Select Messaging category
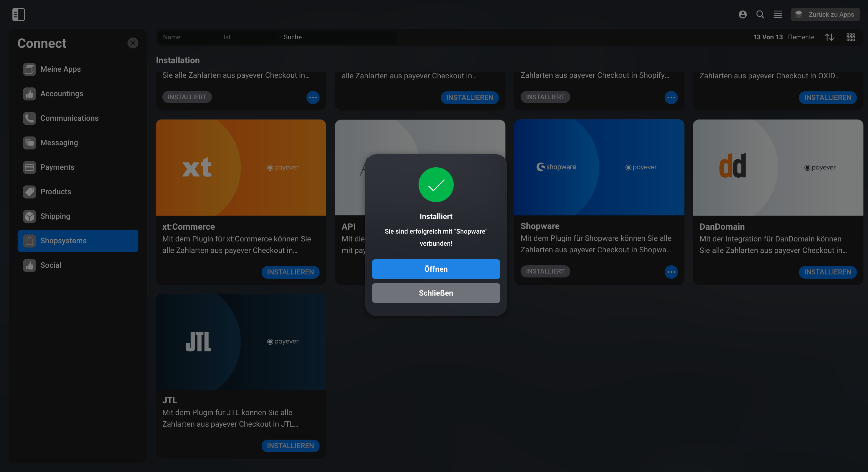 [x=78, y=143]
